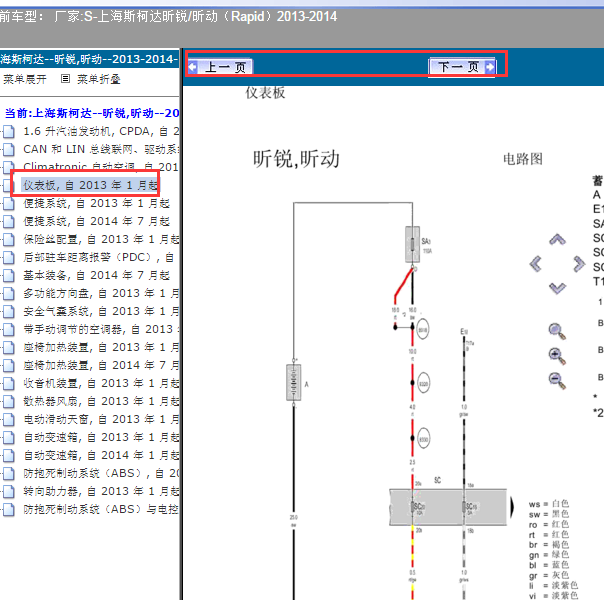Open 保险丝配置, 自 2013 年 1 月起
604x600 pixels.
(x=101, y=240)
